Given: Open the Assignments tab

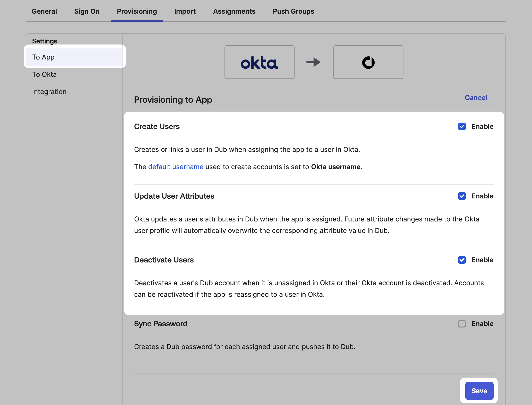Looking at the screenshot, I should click(234, 11).
